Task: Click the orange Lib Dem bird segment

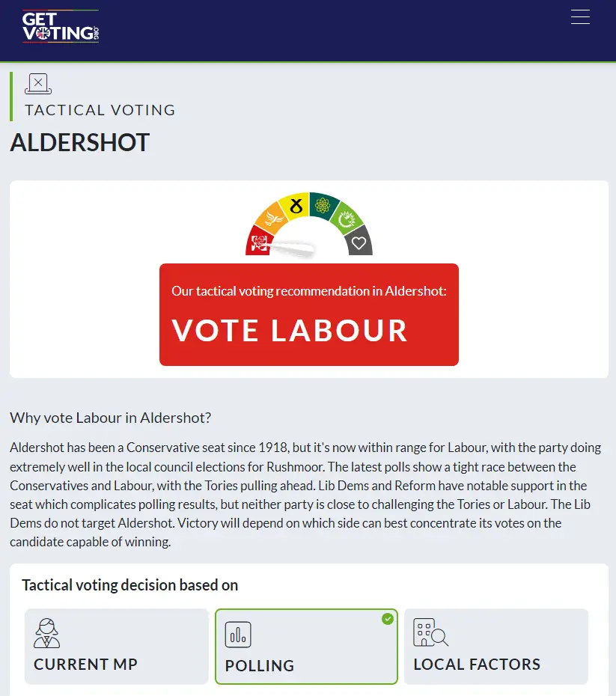Action: pos(272,219)
